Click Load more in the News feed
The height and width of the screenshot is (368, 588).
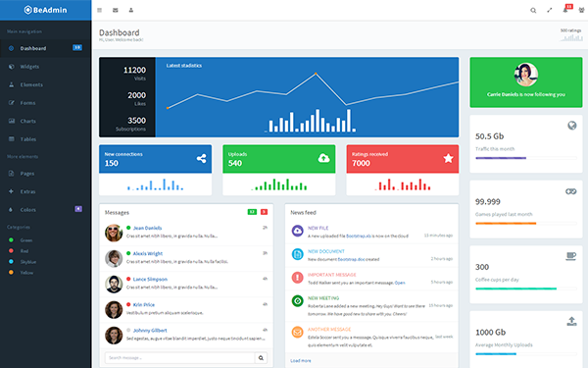(x=301, y=360)
